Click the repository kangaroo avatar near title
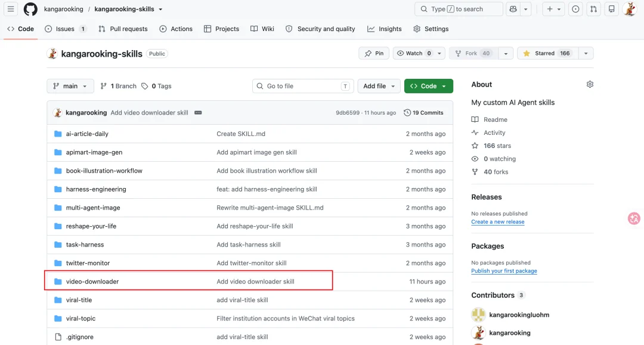The image size is (644, 345). click(x=52, y=54)
